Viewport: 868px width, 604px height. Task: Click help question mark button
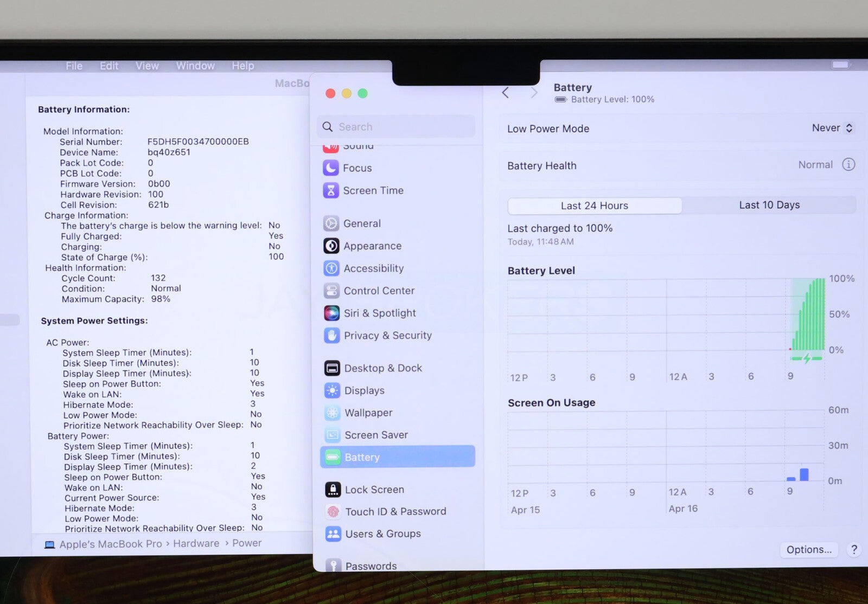(x=854, y=549)
